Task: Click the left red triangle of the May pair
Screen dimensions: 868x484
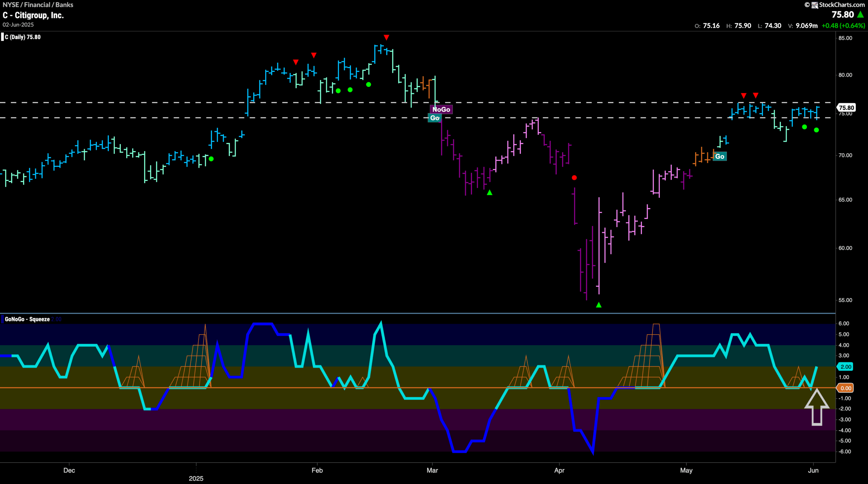Action: point(744,96)
